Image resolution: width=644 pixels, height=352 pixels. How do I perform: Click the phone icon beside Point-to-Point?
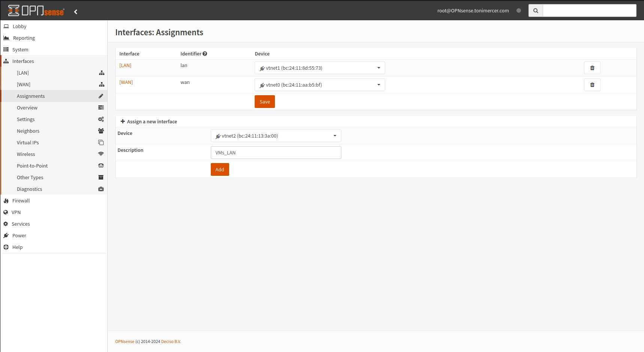[x=101, y=166]
